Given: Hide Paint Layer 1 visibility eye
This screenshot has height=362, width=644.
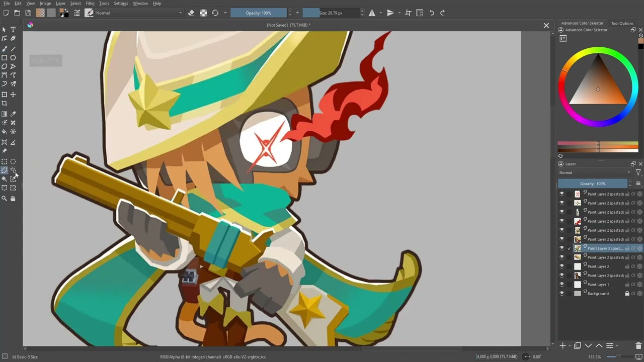Looking at the screenshot, I should click(562, 285).
